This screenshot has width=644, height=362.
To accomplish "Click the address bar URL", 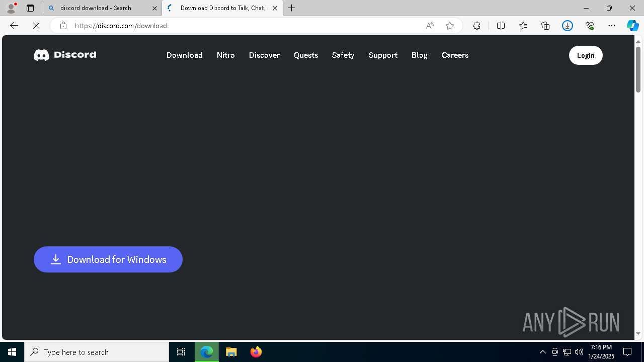I will pos(121,26).
